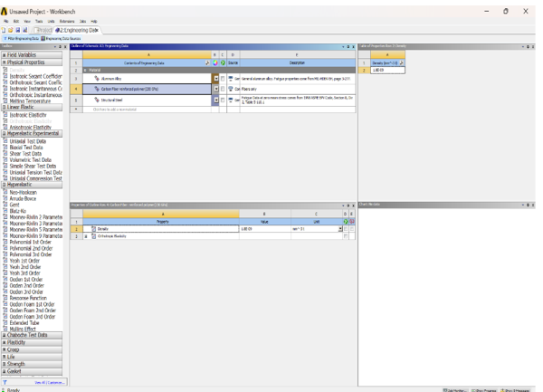
Task: Select the Engineering Data tab
Action: point(77,30)
